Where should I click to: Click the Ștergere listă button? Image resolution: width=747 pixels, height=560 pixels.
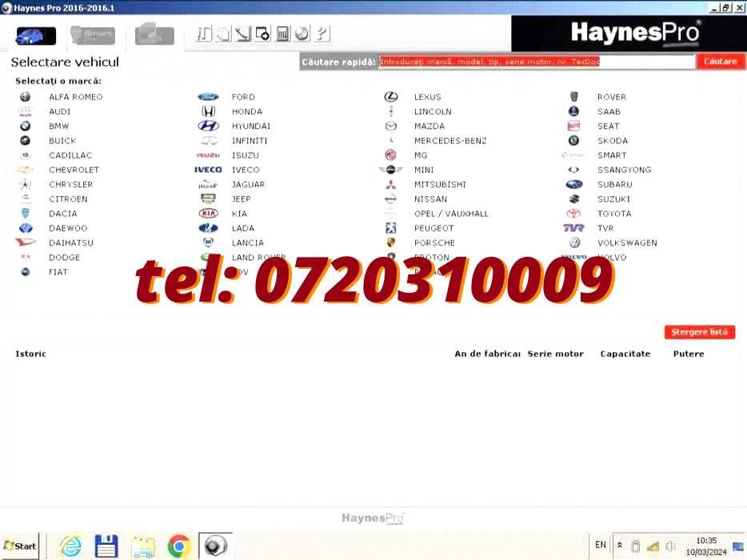(699, 332)
